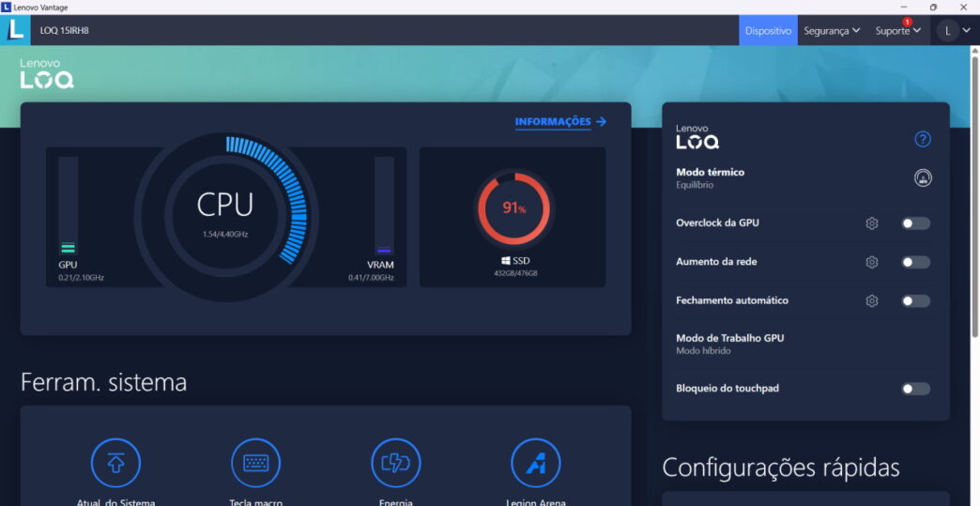This screenshot has width=980, height=506.
Task: Open the Energia battery icon
Action: pos(395,463)
